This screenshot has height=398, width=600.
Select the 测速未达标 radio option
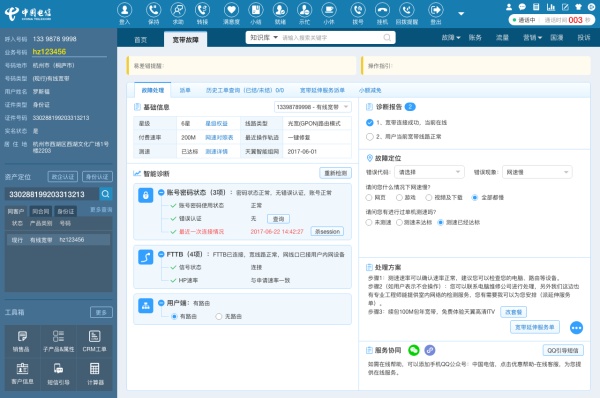(399, 222)
